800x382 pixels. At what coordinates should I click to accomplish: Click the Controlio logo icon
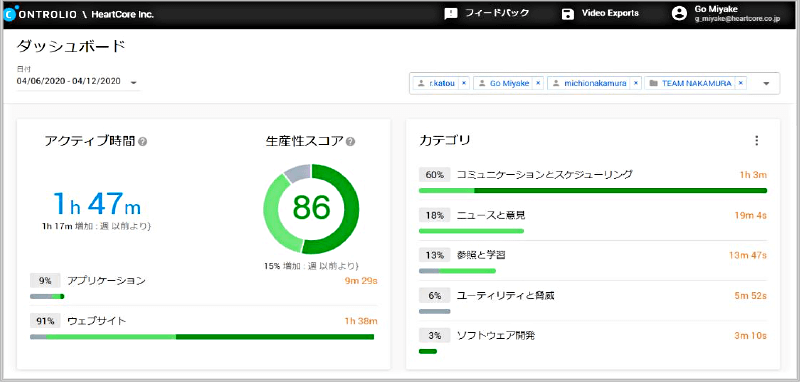(10, 14)
